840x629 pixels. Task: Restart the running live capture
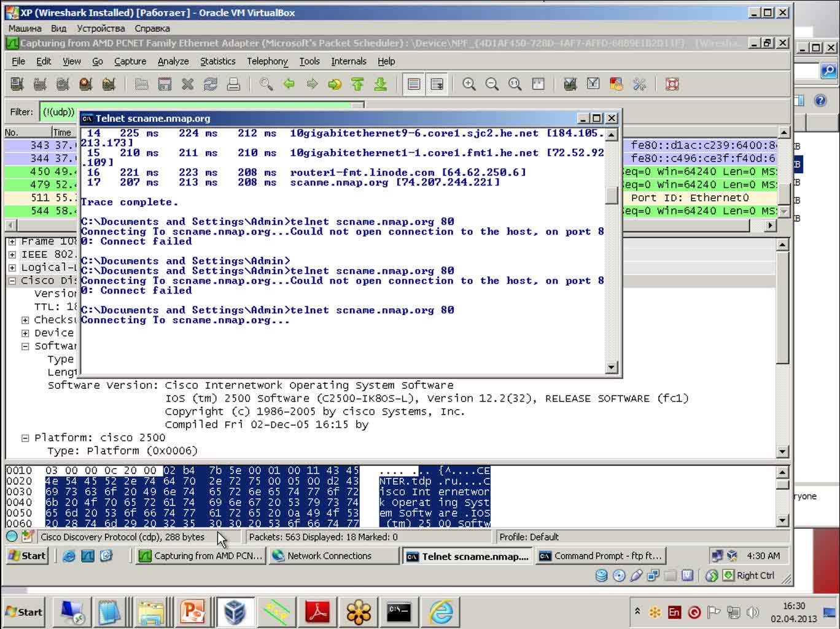(x=109, y=84)
